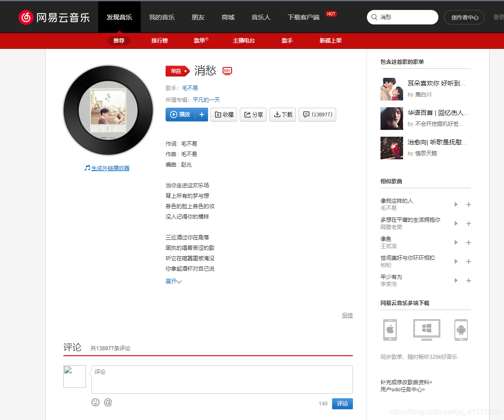Add 像鱼 to playlist
Viewport: 504px width, 420px height.
469,243
